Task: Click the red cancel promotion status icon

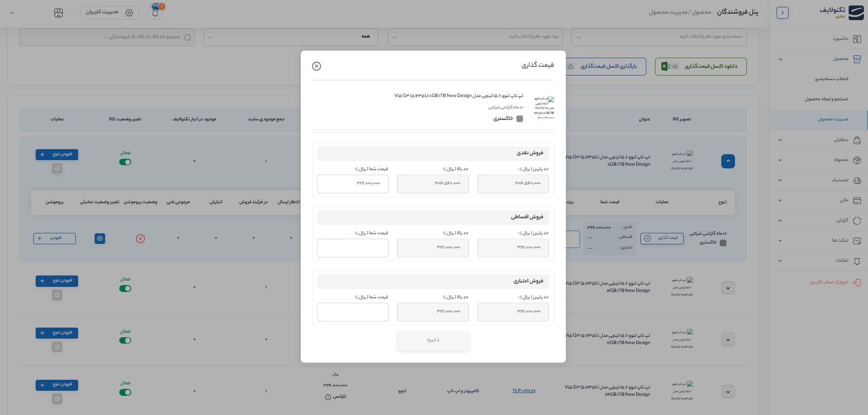Action: (x=140, y=239)
